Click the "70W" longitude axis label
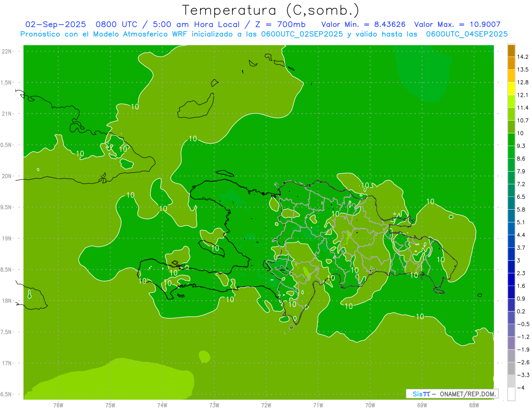The image size is (532, 411). 370,405
